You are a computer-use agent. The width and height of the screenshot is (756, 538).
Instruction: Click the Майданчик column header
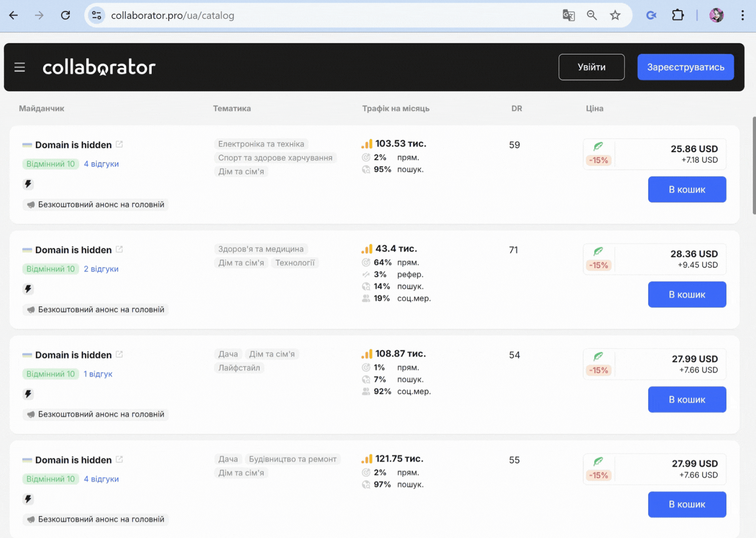41,108
